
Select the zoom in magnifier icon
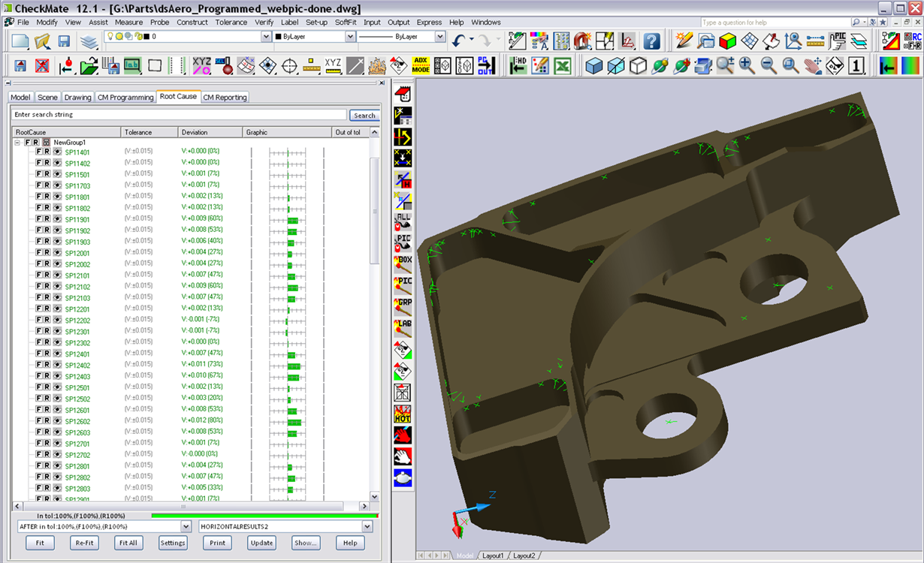747,66
